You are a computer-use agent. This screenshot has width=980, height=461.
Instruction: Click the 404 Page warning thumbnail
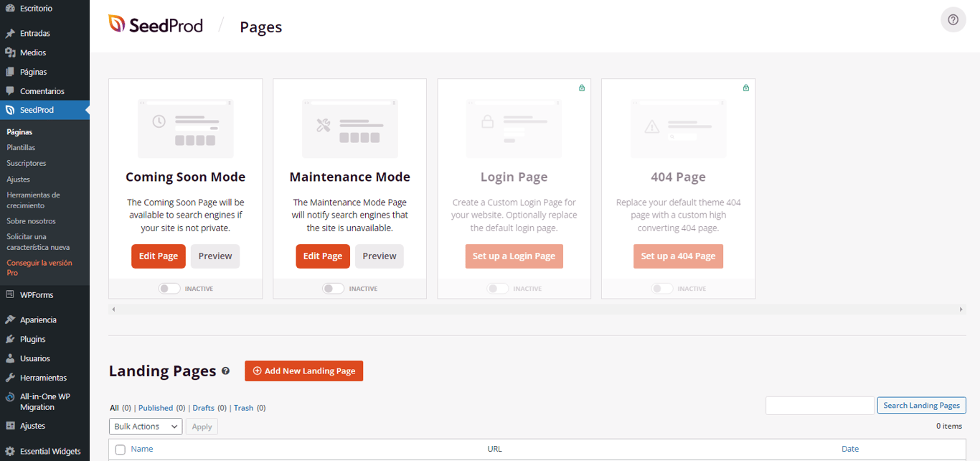click(x=678, y=129)
